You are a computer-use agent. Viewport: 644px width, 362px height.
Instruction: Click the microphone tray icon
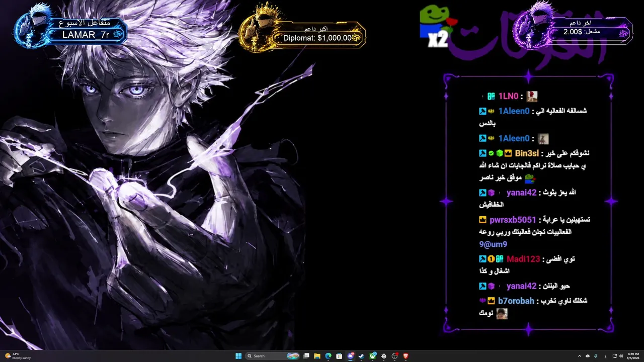pyautogui.click(x=596, y=356)
